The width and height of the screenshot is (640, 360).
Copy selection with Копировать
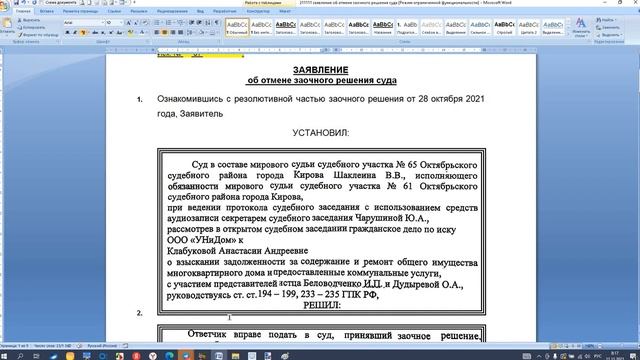[x=31, y=27]
